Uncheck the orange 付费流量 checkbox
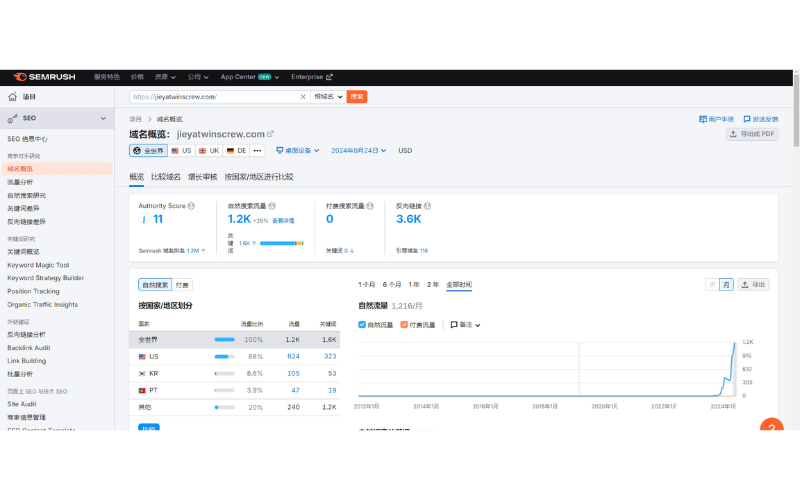800x500 pixels. coord(404,325)
